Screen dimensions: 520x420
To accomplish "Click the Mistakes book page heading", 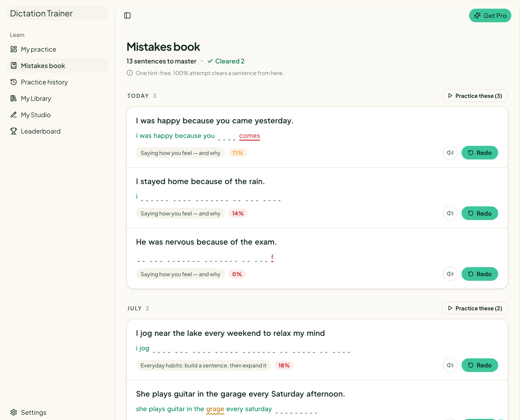I will [x=163, y=47].
